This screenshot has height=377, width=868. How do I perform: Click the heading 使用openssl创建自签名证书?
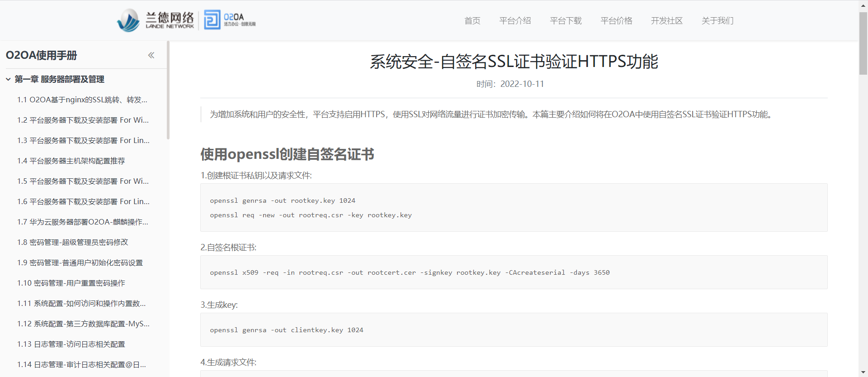[287, 154]
